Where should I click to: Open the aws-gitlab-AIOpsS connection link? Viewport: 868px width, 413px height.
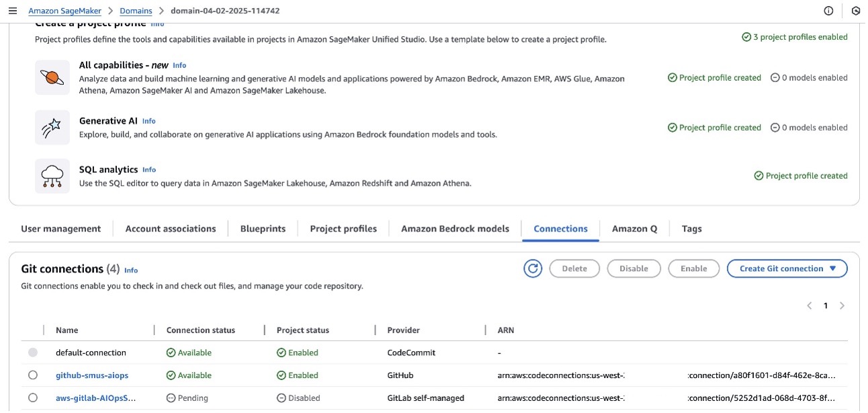coord(96,398)
